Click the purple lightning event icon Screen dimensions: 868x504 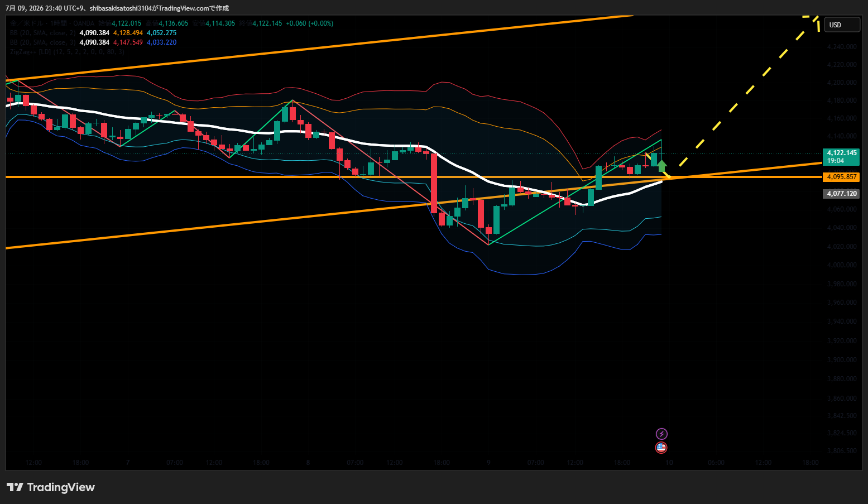point(661,434)
